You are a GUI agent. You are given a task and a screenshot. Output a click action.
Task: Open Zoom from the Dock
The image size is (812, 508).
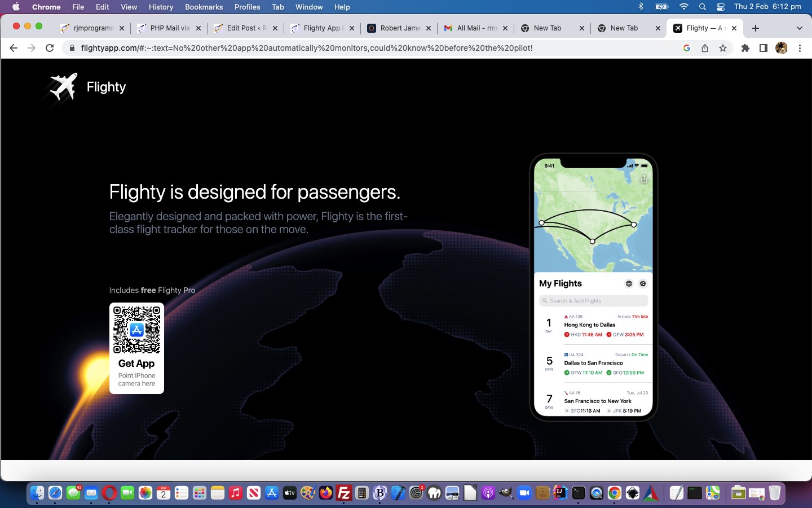pos(524,493)
